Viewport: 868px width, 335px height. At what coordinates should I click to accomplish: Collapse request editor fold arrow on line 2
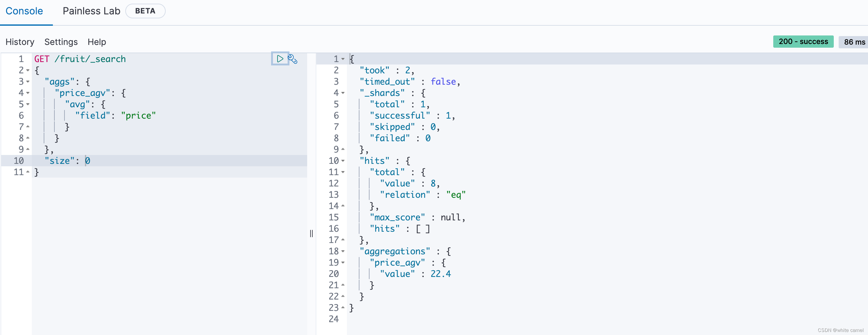click(28, 70)
